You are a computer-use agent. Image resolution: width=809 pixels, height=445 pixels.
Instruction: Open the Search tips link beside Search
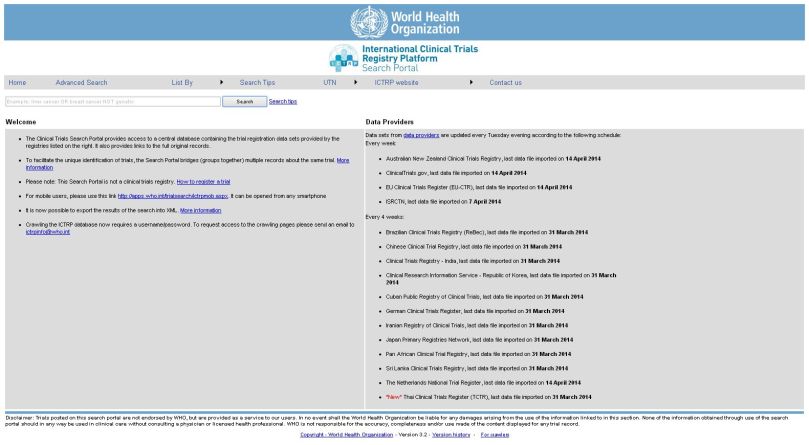(x=283, y=102)
